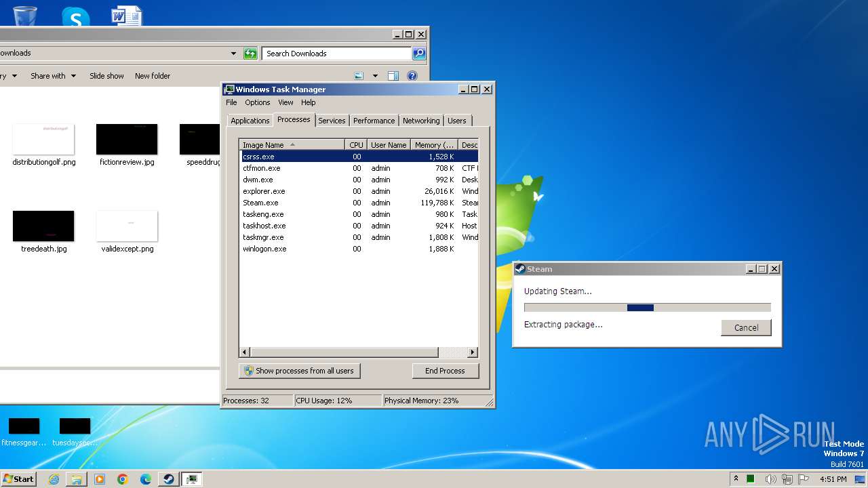Click the End Process button

pyautogui.click(x=445, y=371)
